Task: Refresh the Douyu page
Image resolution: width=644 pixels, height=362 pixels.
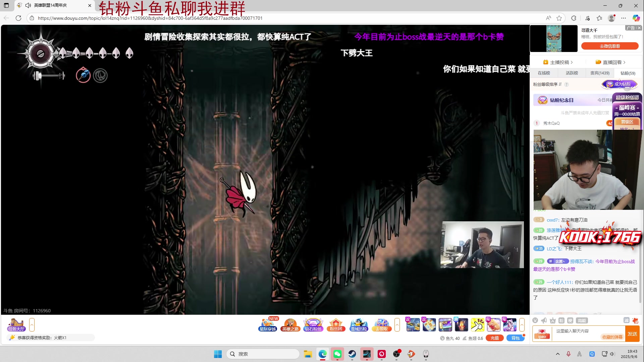Action: [x=18, y=18]
